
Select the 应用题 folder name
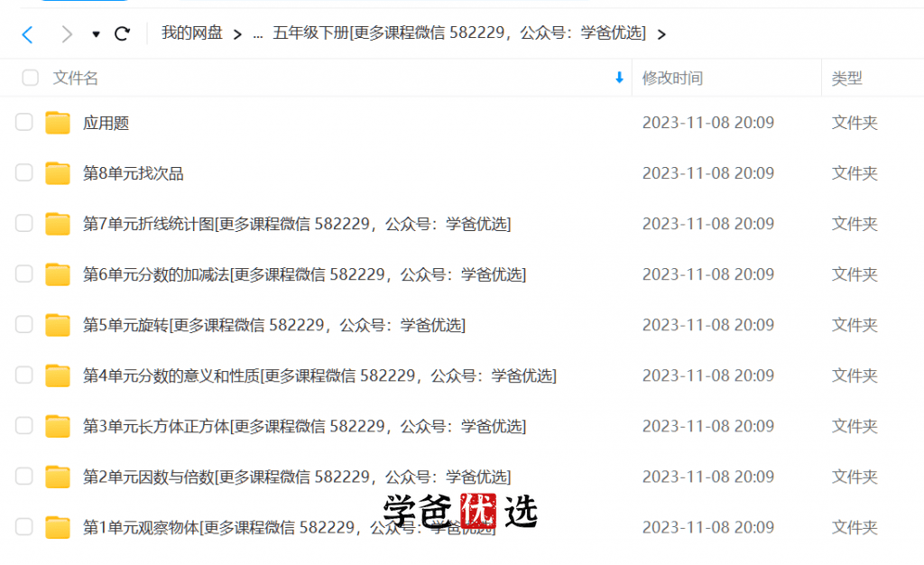click(x=106, y=123)
